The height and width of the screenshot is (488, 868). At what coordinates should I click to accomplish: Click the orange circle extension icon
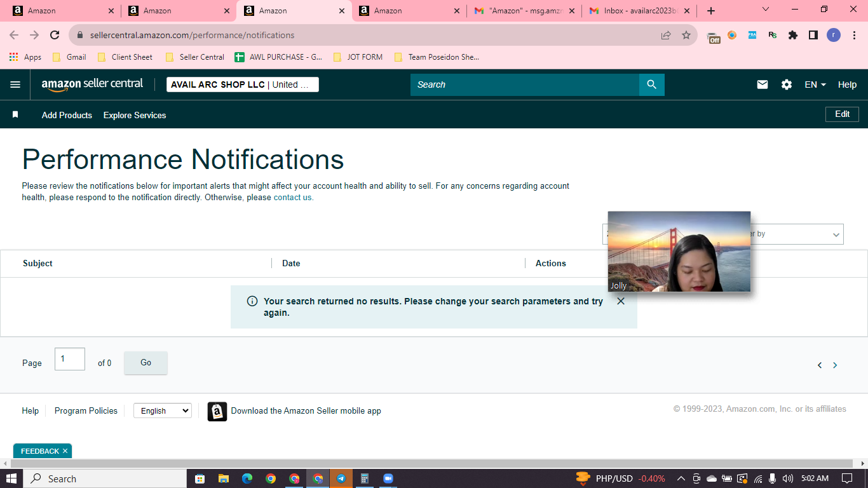point(732,35)
